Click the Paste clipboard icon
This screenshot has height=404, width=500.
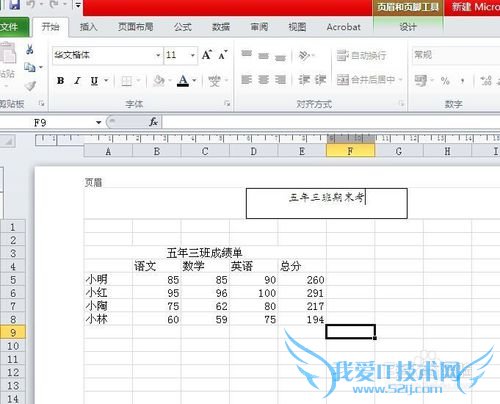click(7, 53)
